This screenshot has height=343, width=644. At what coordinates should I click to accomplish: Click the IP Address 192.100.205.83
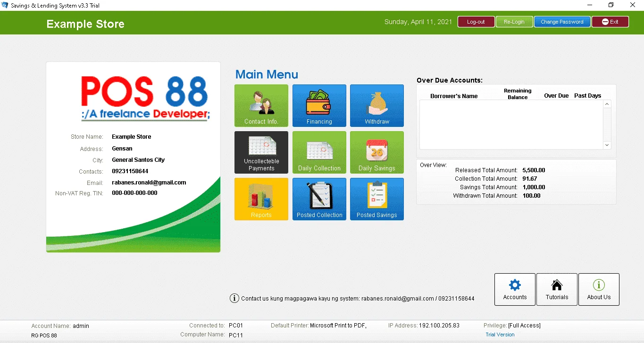point(440,326)
